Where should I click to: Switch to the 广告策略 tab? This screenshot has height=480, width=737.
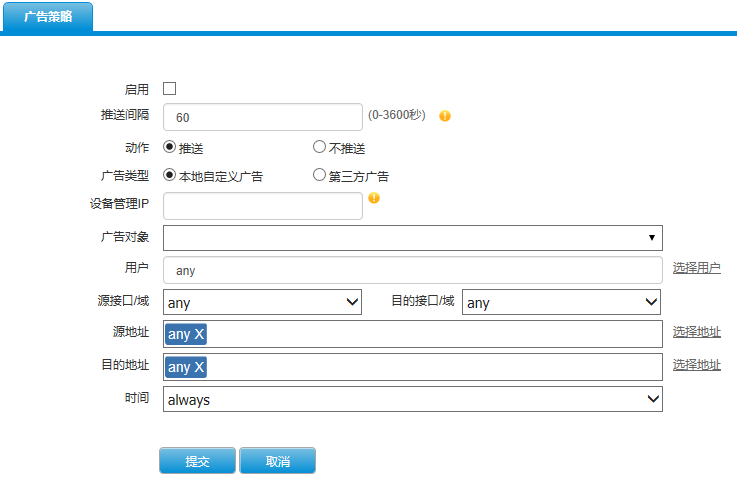coord(48,17)
